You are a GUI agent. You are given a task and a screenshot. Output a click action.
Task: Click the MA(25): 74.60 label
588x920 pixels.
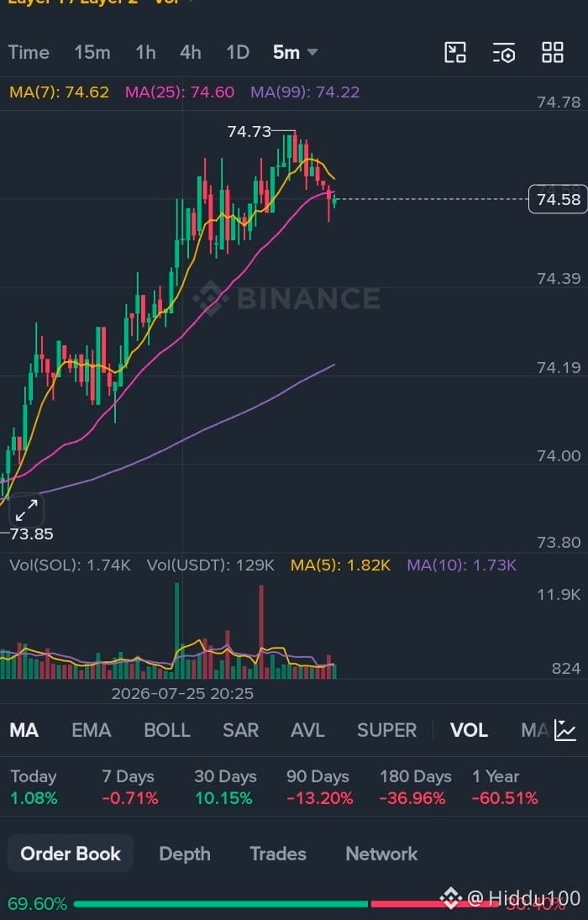point(180,92)
